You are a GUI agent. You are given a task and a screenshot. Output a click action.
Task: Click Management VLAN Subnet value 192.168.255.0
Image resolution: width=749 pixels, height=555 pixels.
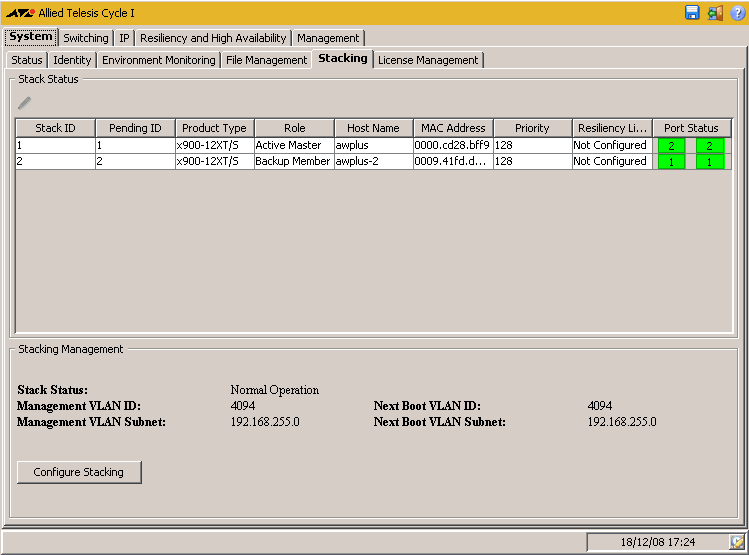tap(265, 422)
